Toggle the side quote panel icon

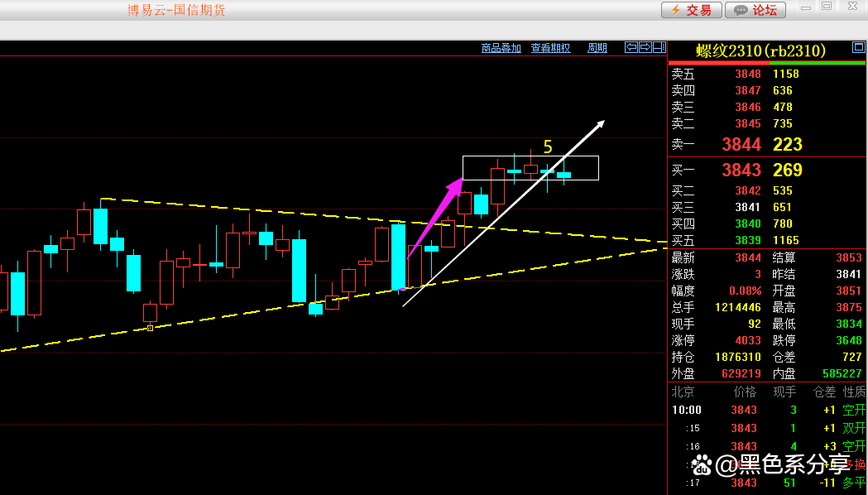click(x=659, y=48)
